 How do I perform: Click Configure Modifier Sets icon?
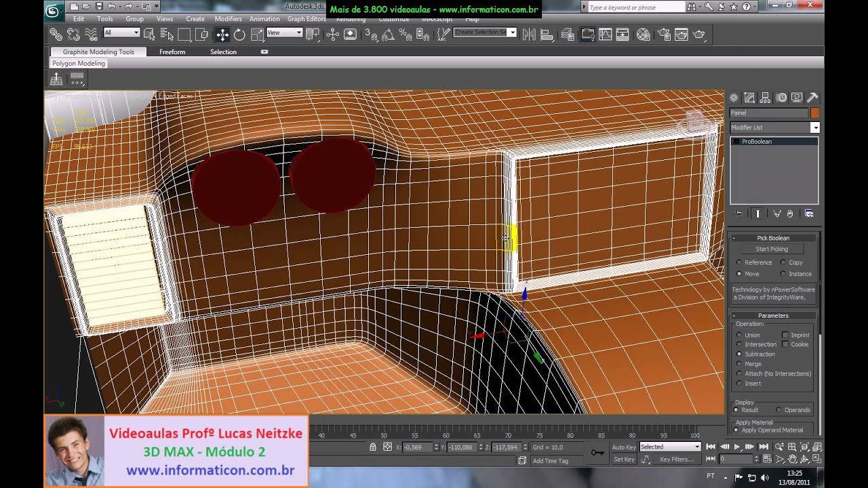pos(809,213)
